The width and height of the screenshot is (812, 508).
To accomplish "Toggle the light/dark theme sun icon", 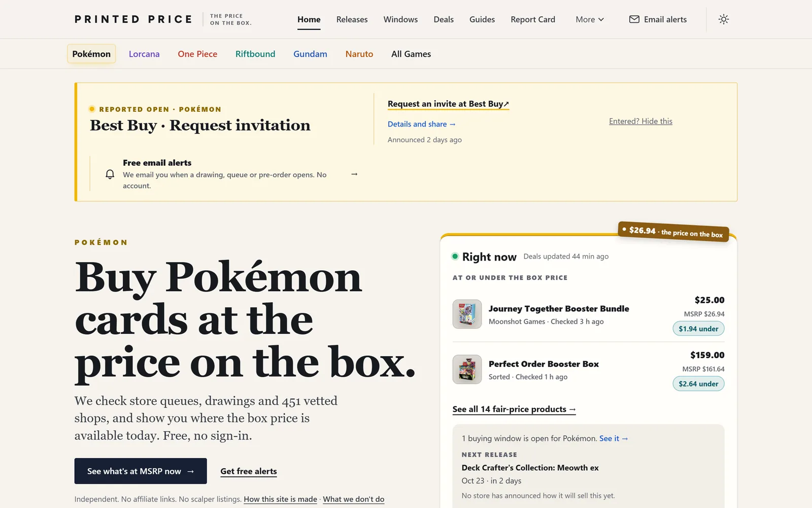I will 724,19.
